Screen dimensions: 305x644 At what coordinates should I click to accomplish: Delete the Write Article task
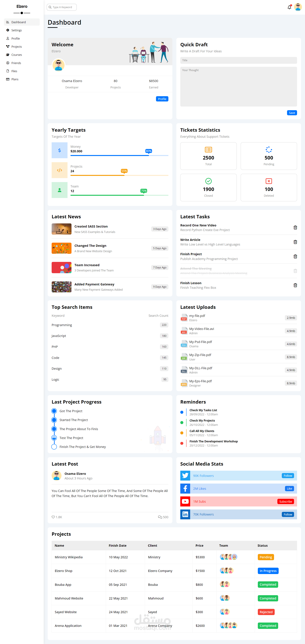point(295,242)
